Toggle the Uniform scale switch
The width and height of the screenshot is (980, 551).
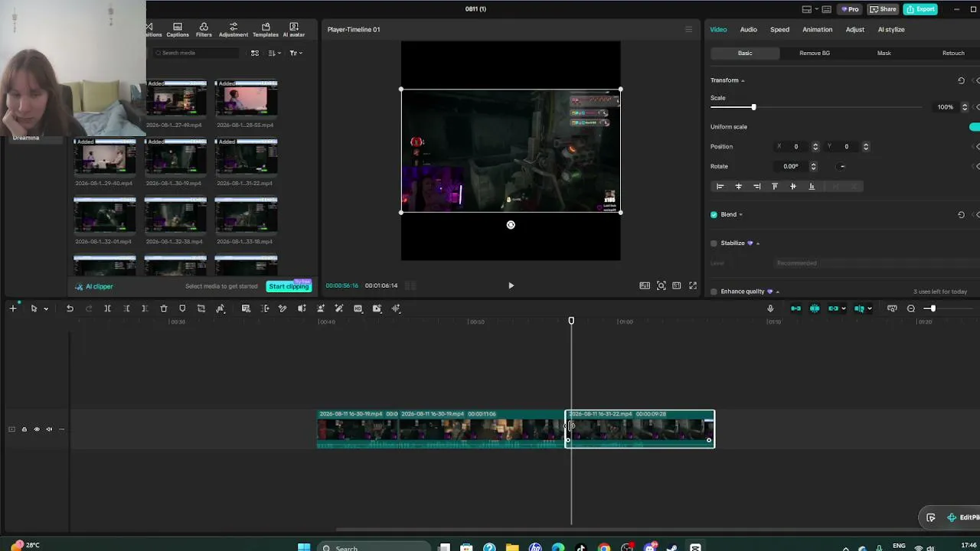[x=975, y=127]
